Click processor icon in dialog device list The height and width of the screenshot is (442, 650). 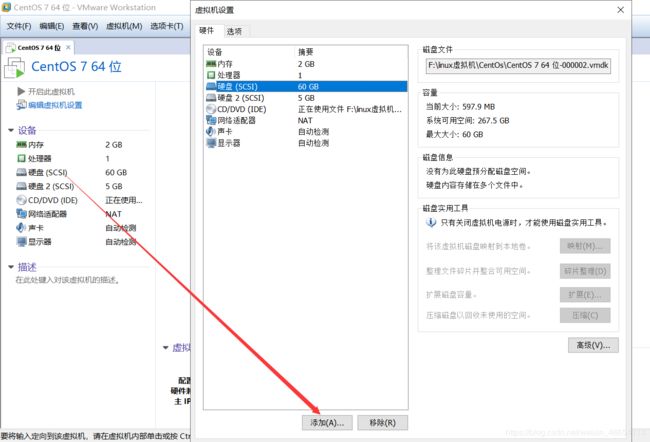(x=211, y=75)
